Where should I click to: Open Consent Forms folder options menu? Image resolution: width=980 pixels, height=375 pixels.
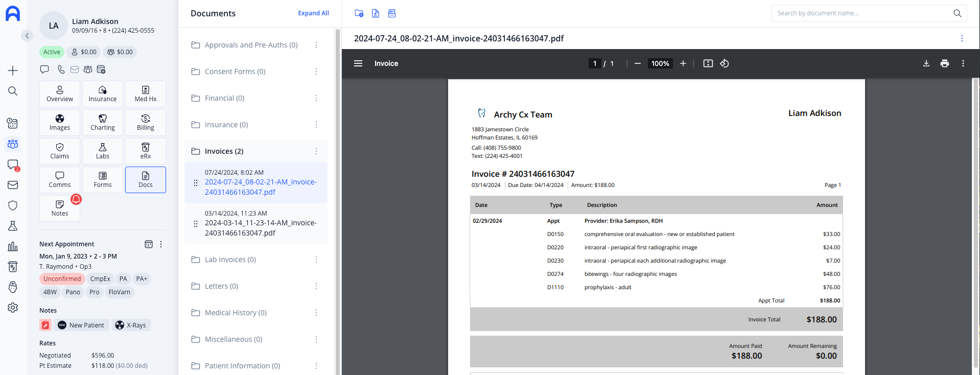click(316, 72)
